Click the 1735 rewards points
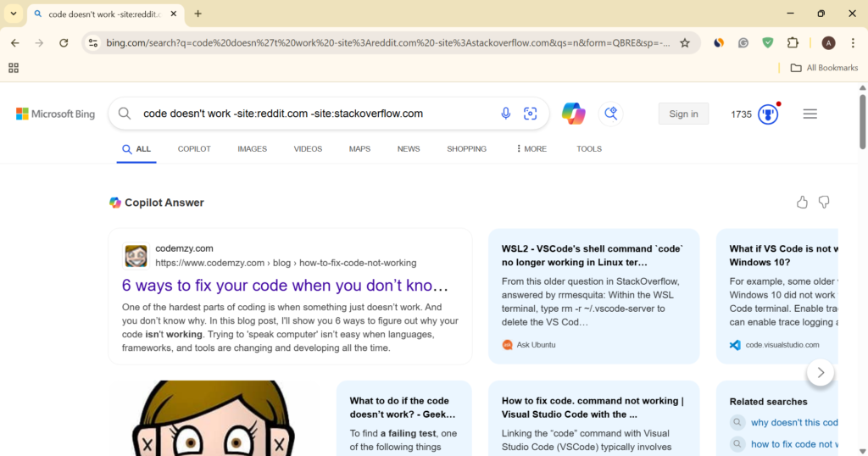 [741, 114]
